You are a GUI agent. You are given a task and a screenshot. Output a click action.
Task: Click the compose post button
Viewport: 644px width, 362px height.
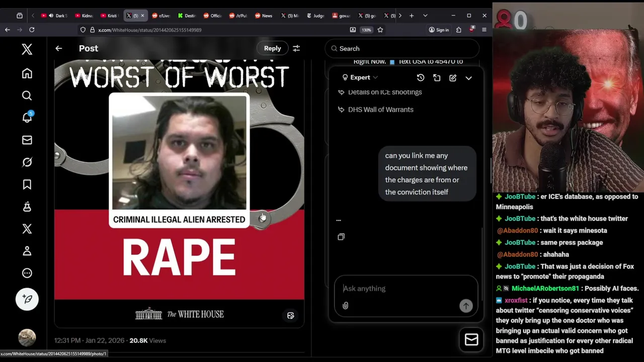click(27, 299)
